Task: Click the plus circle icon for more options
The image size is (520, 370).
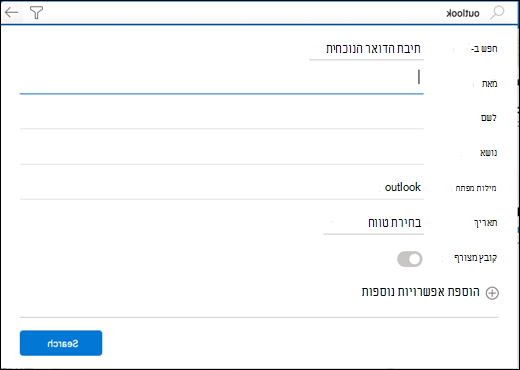Action: pyautogui.click(x=492, y=293)
